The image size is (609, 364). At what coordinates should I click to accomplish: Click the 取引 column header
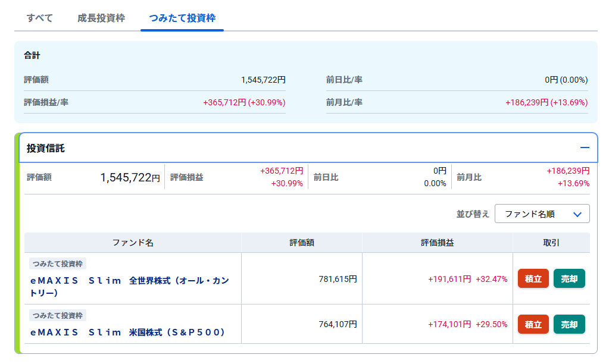551,243
